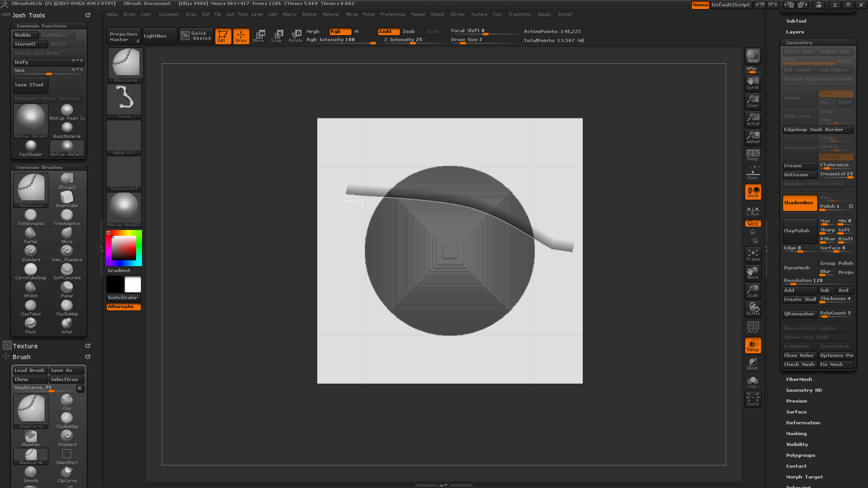Click the Save ZTool button
This screenshot has height=488, width=868.
point(30,84)
